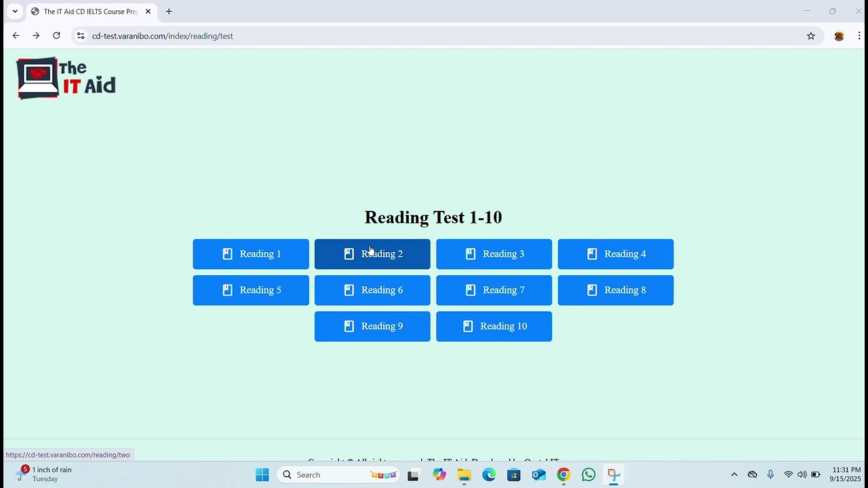The height and width of the screenshot is (488, 868).
Task: Open Snipping Tool on the taskbar
Action: click(x=614, y=474)
